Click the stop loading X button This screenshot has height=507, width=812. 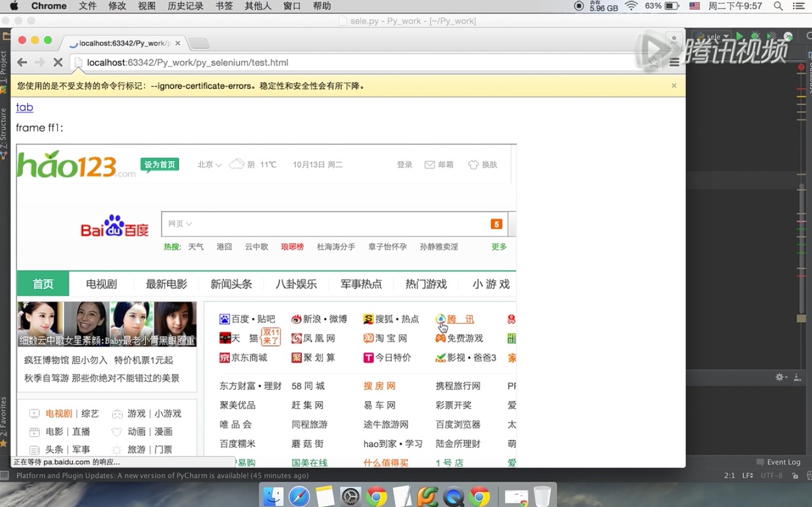click(x=57, y=62)
